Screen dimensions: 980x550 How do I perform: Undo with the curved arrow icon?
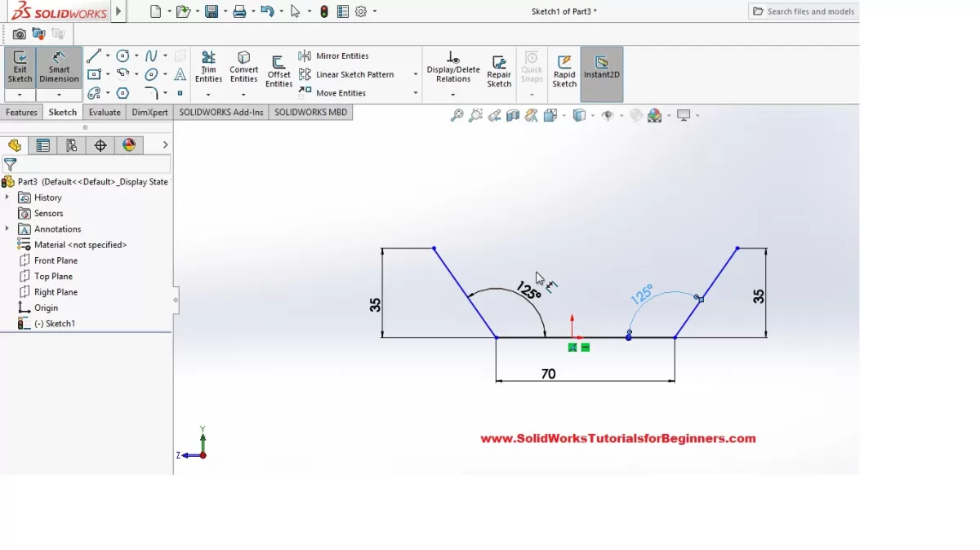click(x=266, y=11)
